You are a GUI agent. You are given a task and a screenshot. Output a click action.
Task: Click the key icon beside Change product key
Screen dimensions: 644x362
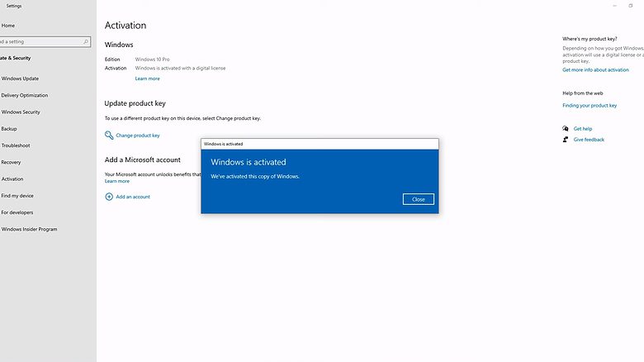[x=109, y=135]
